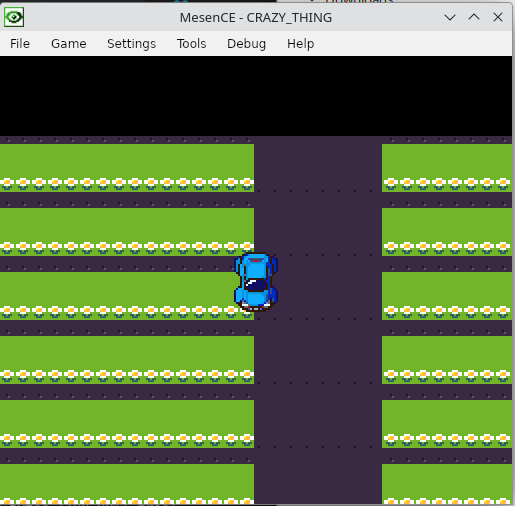Screen dimensions: 515x506
Task: Click the Mesen eye application icon
Action: click(14, 17)
